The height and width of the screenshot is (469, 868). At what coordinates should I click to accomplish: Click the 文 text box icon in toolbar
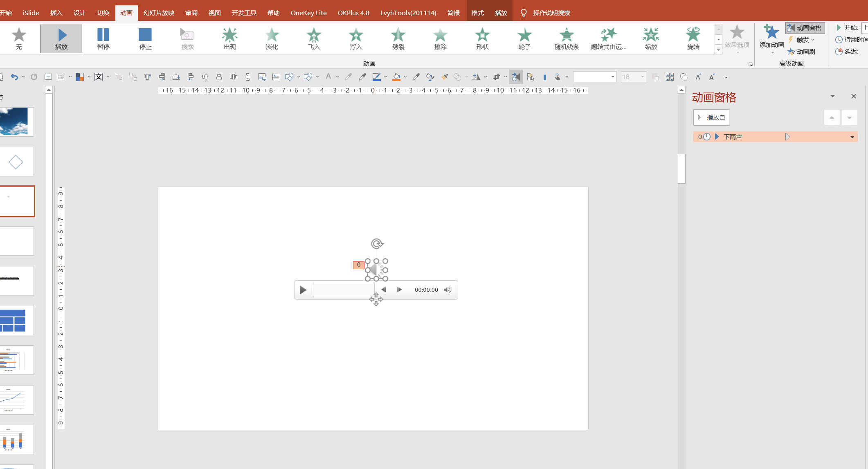click(x=99, y=77)
